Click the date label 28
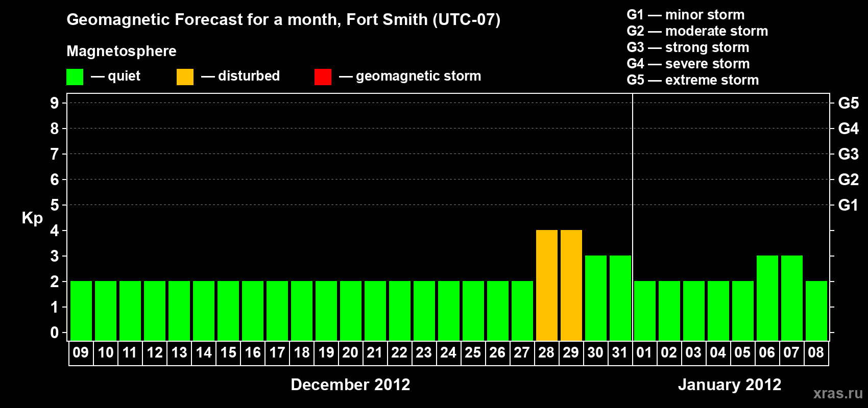Viewport: 868px width, 408px height. [546, 352]
